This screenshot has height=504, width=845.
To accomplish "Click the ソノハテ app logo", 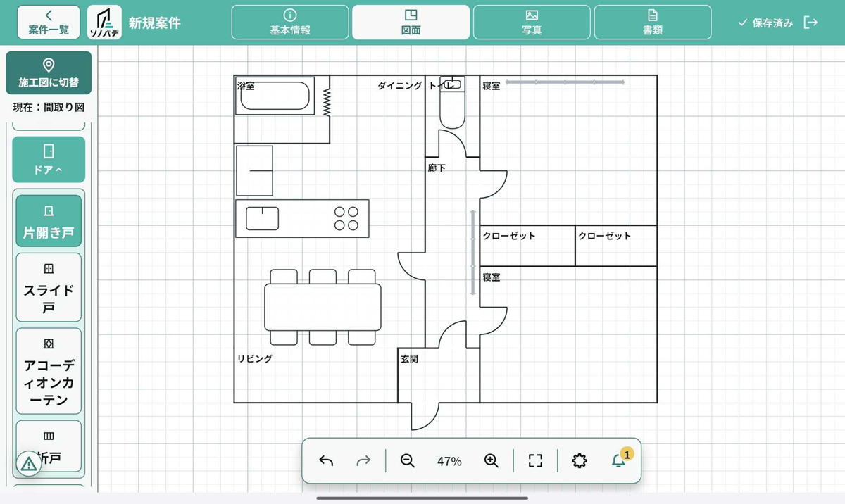I will tap(104, 22).
